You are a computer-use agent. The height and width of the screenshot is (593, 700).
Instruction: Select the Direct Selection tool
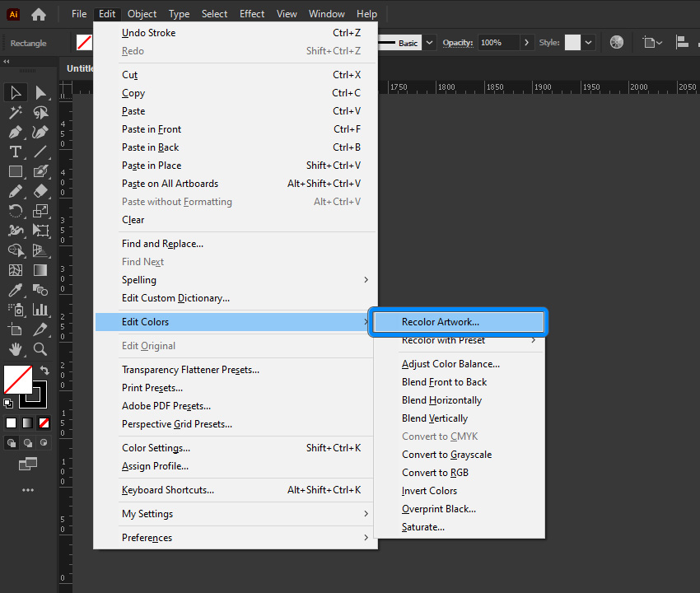tap(40, 92)
